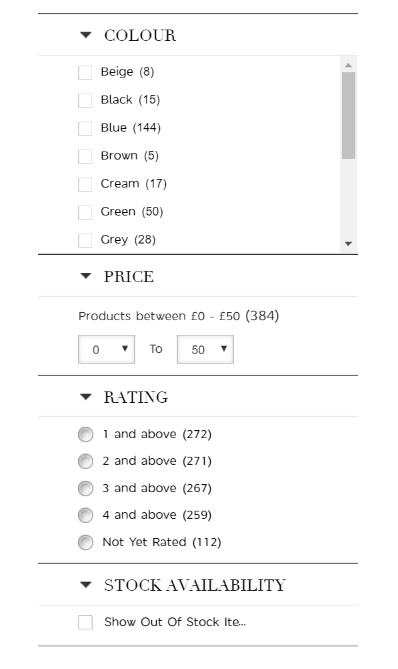Collapse the COLOUR filter section

86,35
